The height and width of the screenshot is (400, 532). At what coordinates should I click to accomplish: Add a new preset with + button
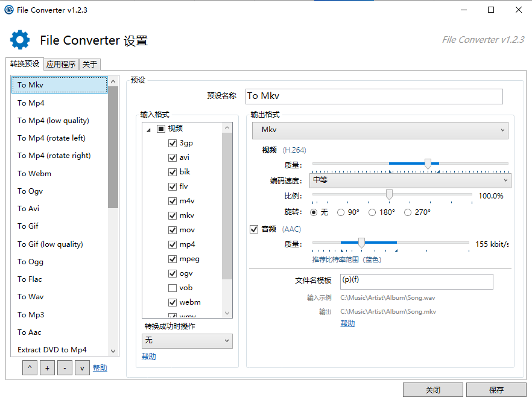click(x=47, y=368)
